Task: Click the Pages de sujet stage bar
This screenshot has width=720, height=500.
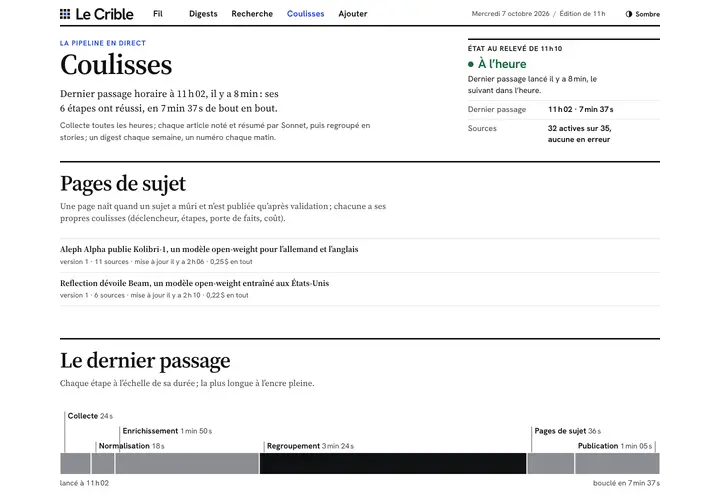Action: 551,463
